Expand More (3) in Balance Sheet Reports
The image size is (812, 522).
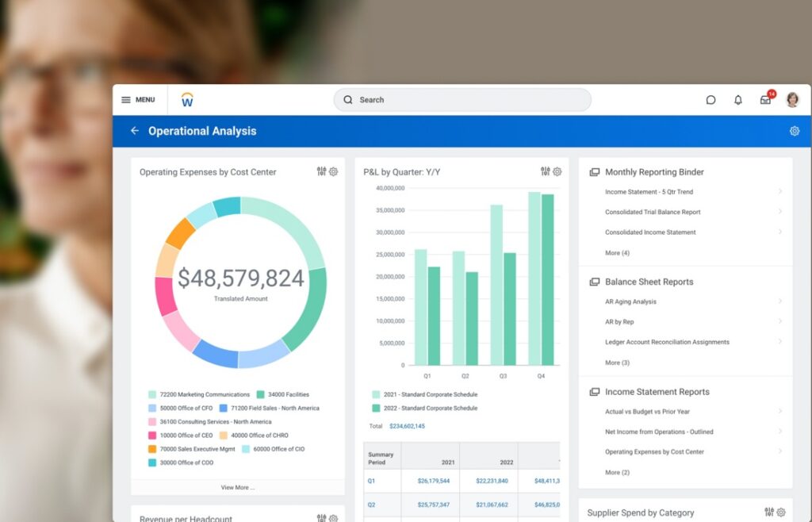pos(617,363)
